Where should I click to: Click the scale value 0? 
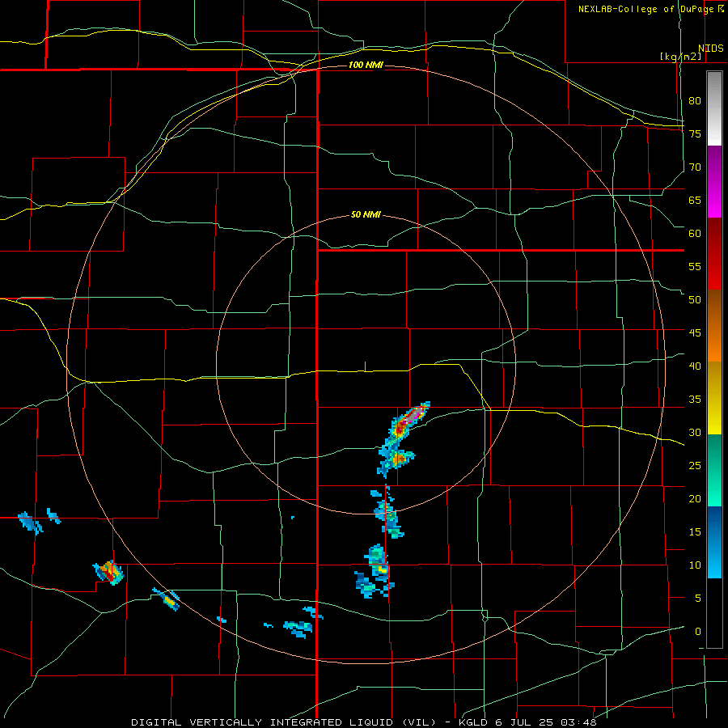698,632
